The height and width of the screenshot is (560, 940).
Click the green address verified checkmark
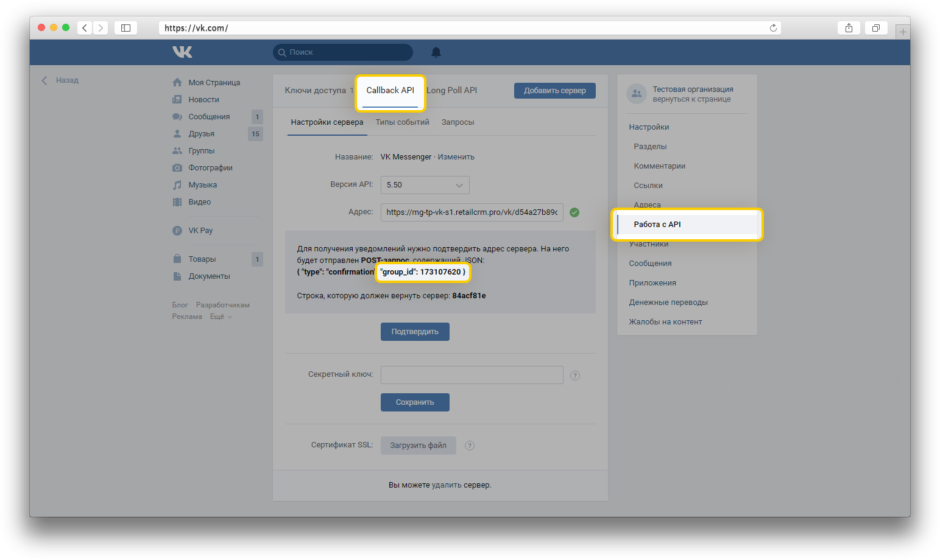[x=574, y=212]
